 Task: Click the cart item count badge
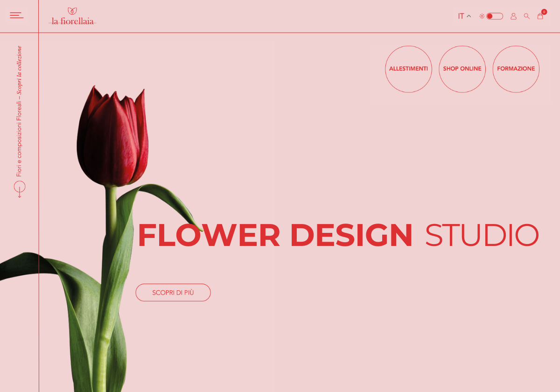544,12
